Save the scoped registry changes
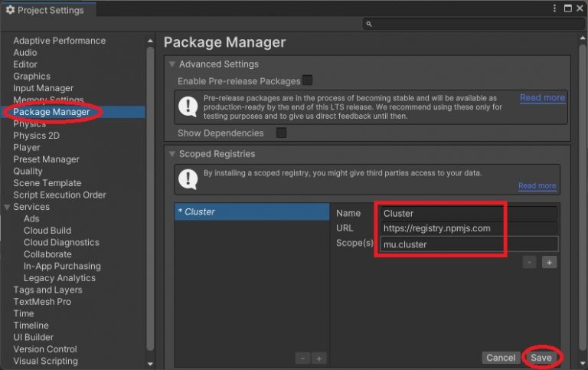Screen dimensions: 588x370 [x=541, y=358]
